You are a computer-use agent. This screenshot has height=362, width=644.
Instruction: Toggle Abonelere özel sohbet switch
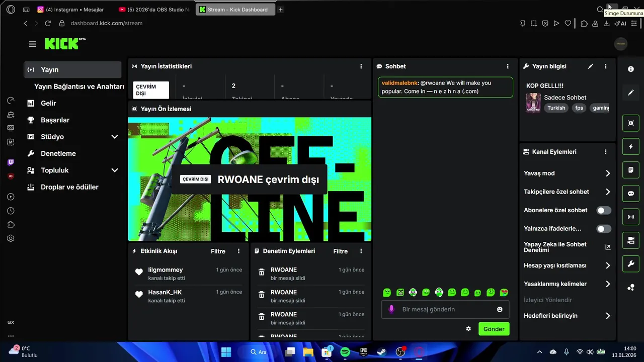[x=604, y=210]
